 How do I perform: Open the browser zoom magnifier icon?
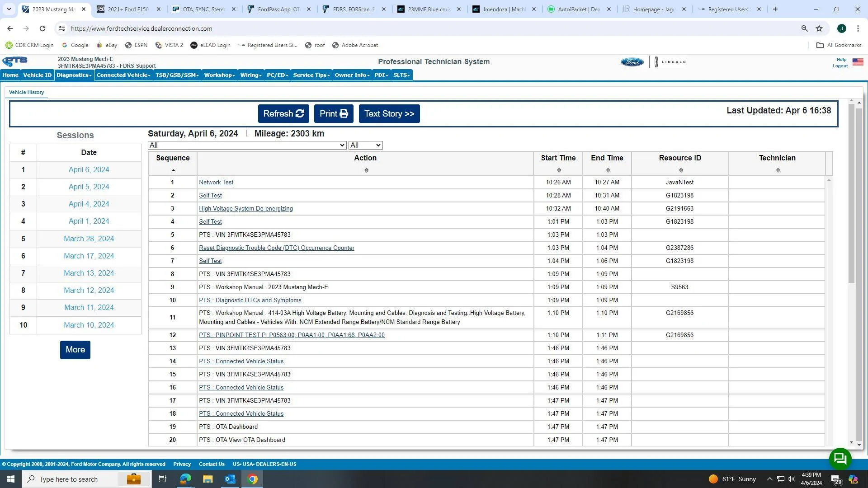point(804,28)
